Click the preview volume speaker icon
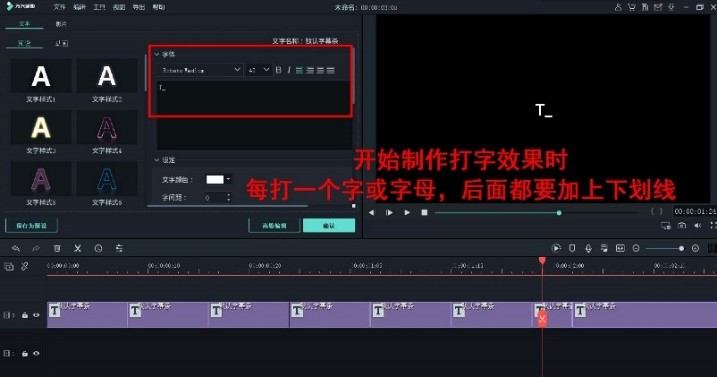Viewport: 717px width, 377px height. point(698,225)
